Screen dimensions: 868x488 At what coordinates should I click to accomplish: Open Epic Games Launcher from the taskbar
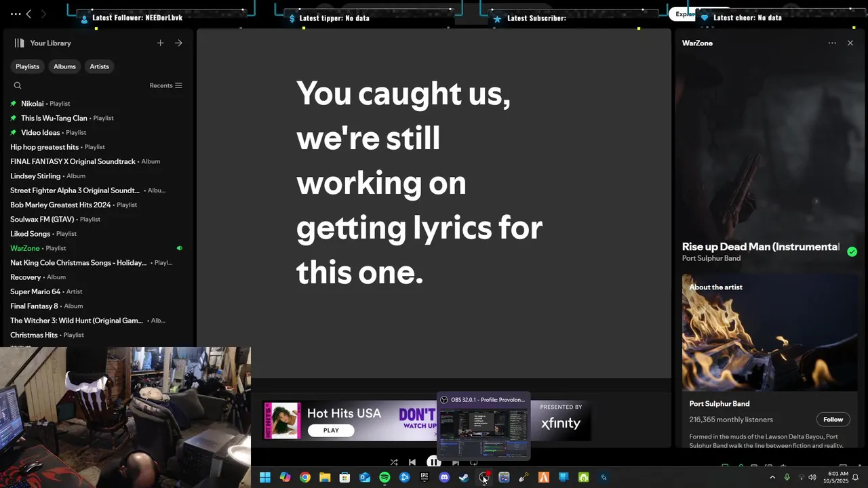[x=425, y=477]
